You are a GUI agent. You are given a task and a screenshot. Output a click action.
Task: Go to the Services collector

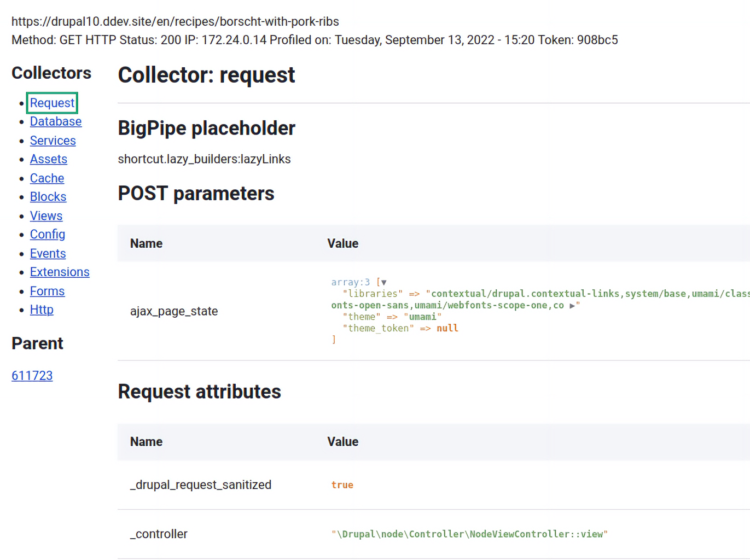53,141
